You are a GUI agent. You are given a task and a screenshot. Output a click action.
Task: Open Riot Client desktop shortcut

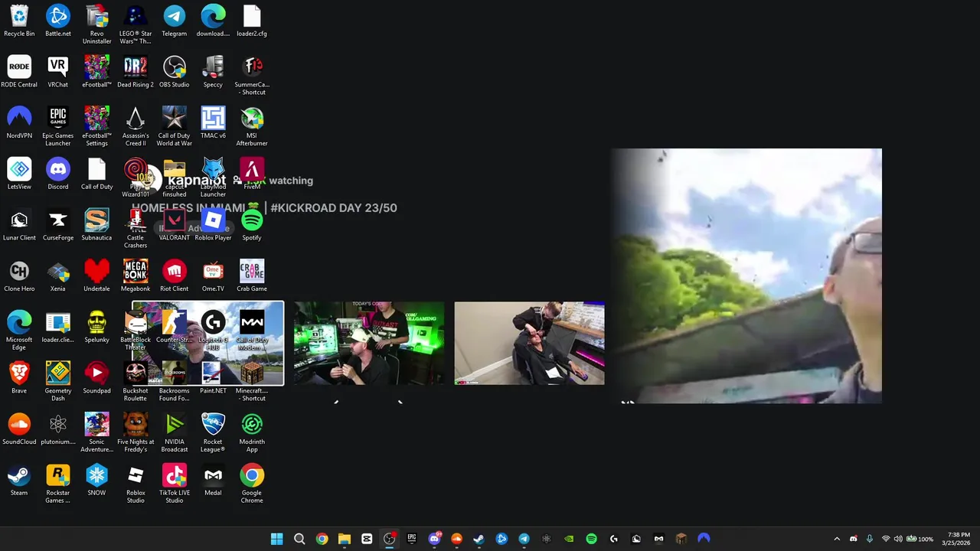pos(174,276)
